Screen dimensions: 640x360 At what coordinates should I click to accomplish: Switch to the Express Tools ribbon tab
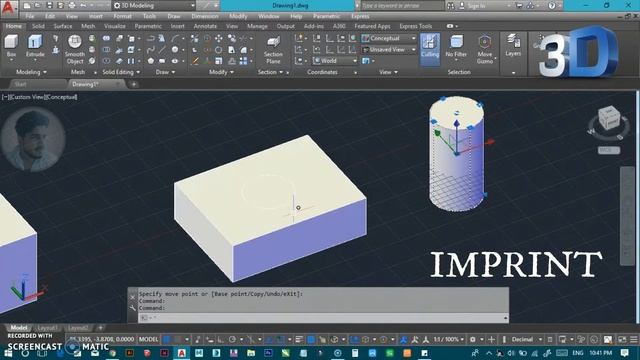point(416,26)
